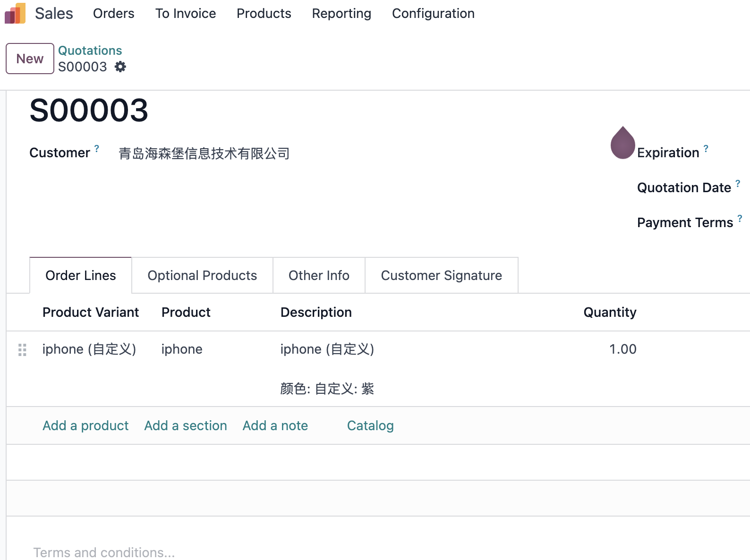Go back to Quotations breadcrumb

(x=90, y=51)
